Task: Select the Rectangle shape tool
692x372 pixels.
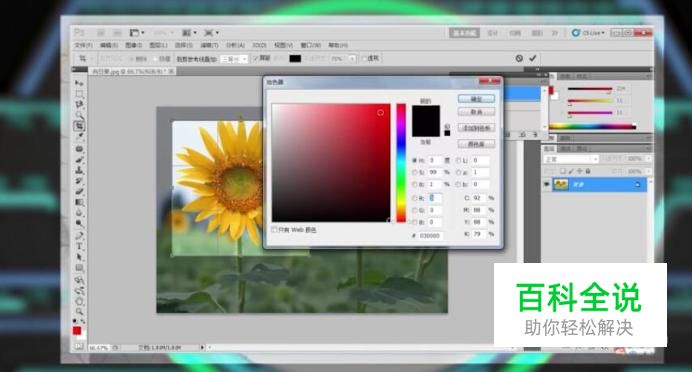Action: [79, 268]
